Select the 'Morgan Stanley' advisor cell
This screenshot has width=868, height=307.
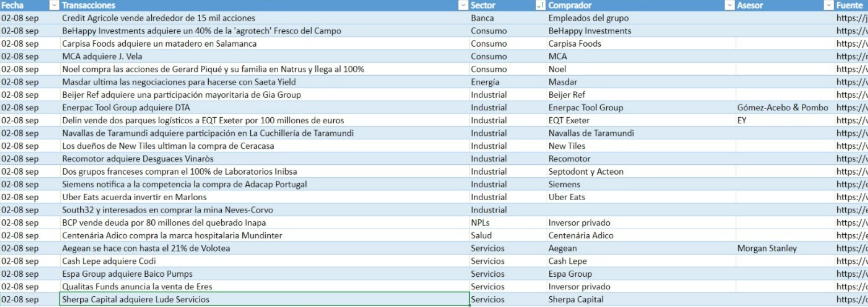click(785, 248)
